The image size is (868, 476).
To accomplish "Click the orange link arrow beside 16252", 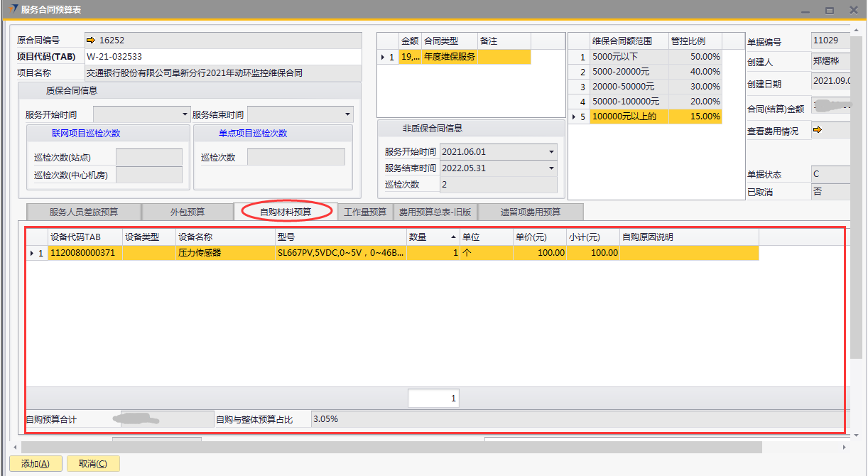I will (91, 40).
